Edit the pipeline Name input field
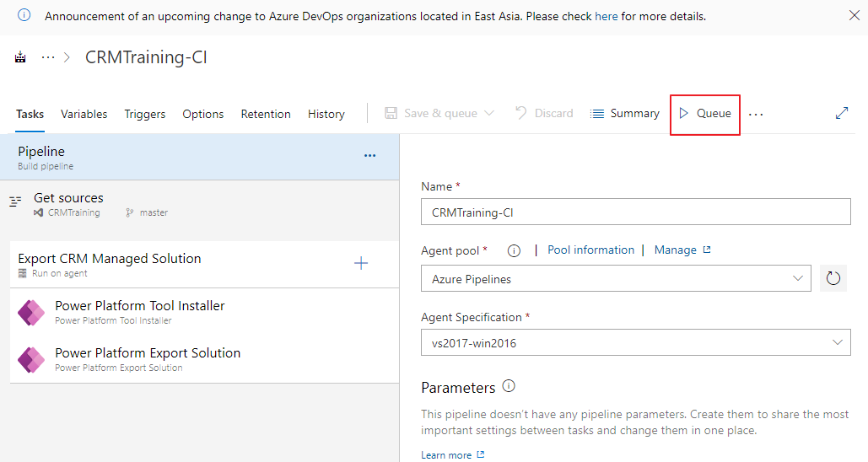868x462 pixels. (x=635, y=212)
